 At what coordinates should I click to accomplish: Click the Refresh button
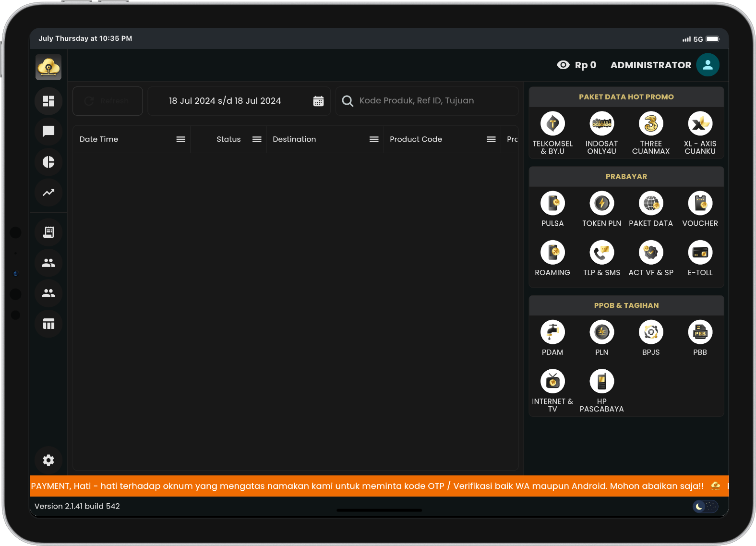point(108,101)
